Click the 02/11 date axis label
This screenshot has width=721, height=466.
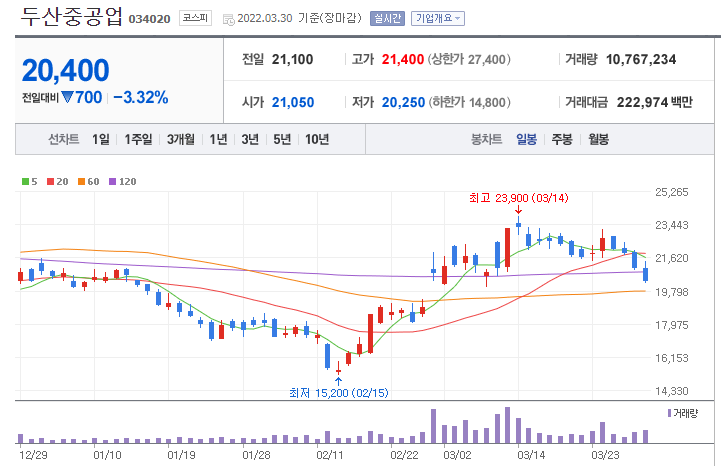click(330, 455)
